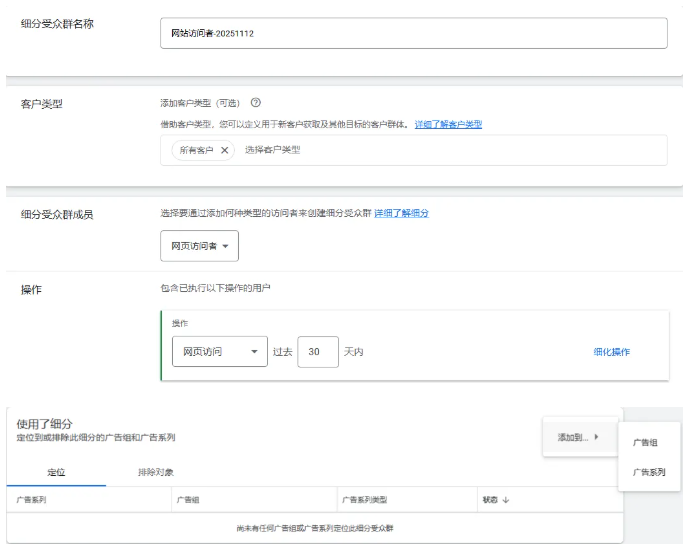Select the 所有客户 chip label
Screen dimensions: 697x558
tap(196, 150)
